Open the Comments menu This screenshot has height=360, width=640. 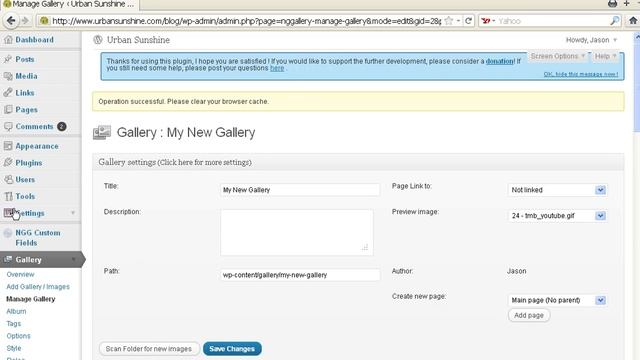(34, 127)
